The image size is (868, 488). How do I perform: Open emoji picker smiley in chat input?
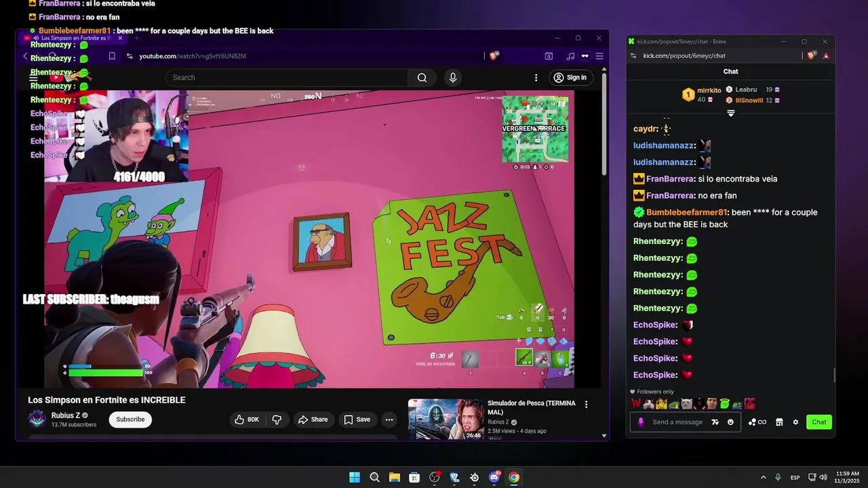(730, 422)
